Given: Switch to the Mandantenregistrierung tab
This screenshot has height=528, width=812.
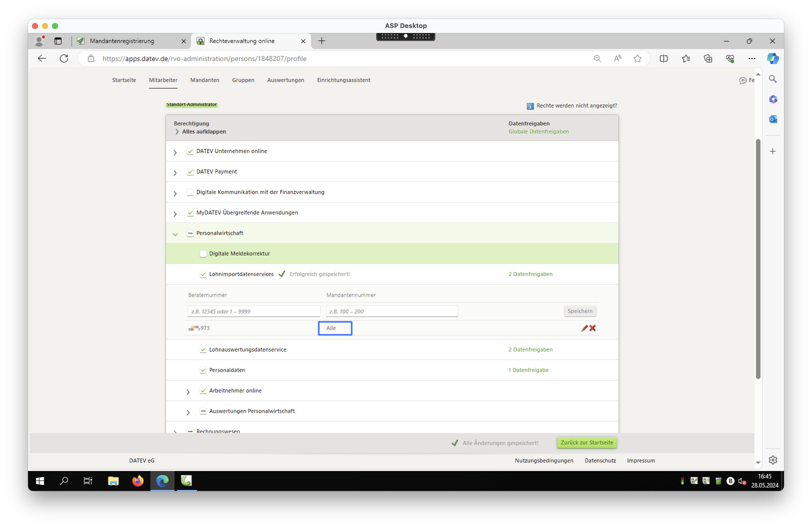Looking at the screenshot, I should [x=122, y=41].
